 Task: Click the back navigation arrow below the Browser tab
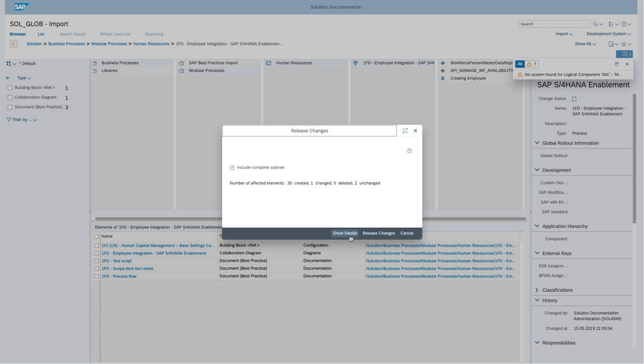[13, 43]
